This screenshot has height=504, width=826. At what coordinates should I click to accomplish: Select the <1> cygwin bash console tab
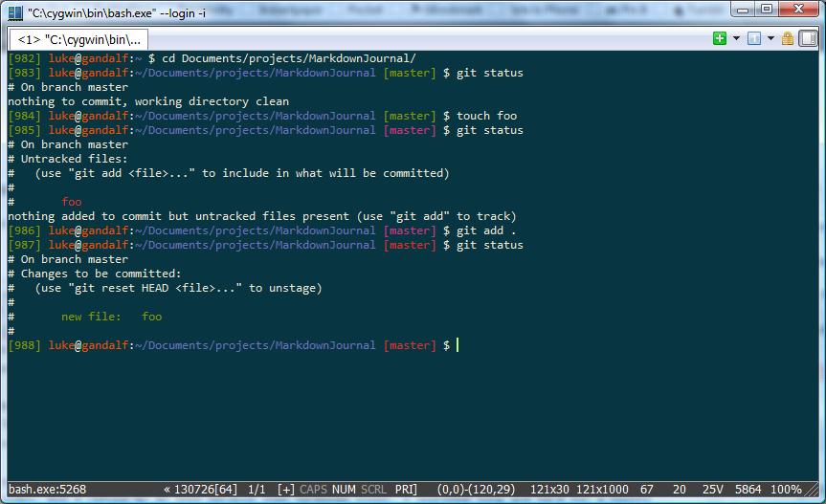pos(78,39)
